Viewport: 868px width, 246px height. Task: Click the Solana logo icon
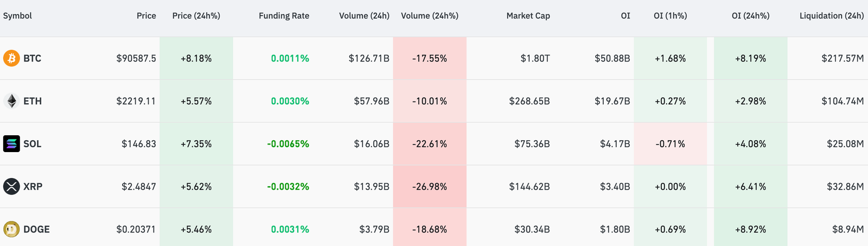tap(11, 144)
